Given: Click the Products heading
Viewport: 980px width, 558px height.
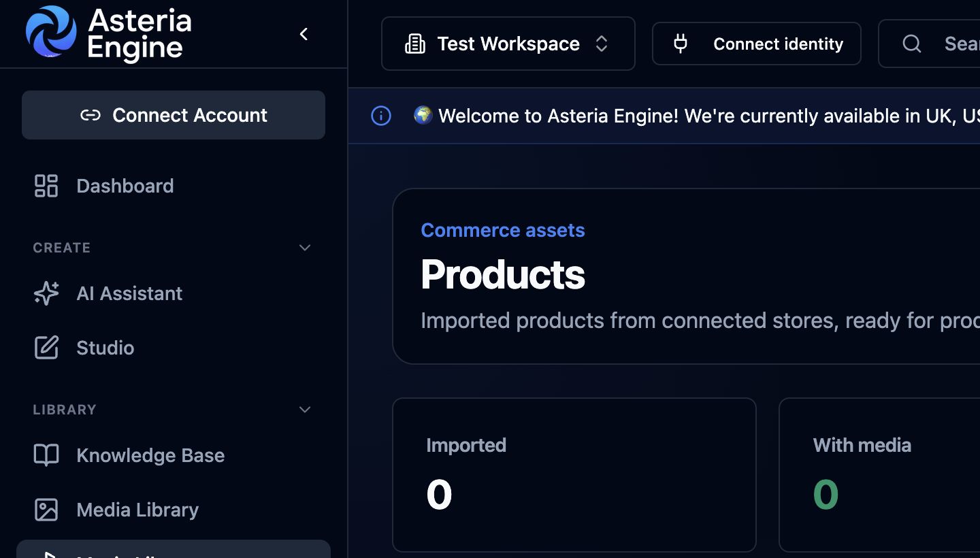Looking at the screenshot, I should coord(503,274).
